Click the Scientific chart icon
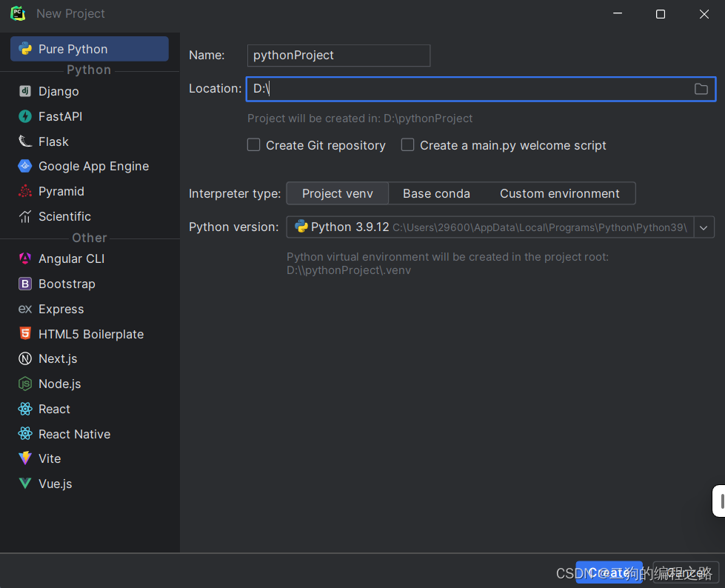This screenshot has width=725, height=588. click(x=25, y=216)
